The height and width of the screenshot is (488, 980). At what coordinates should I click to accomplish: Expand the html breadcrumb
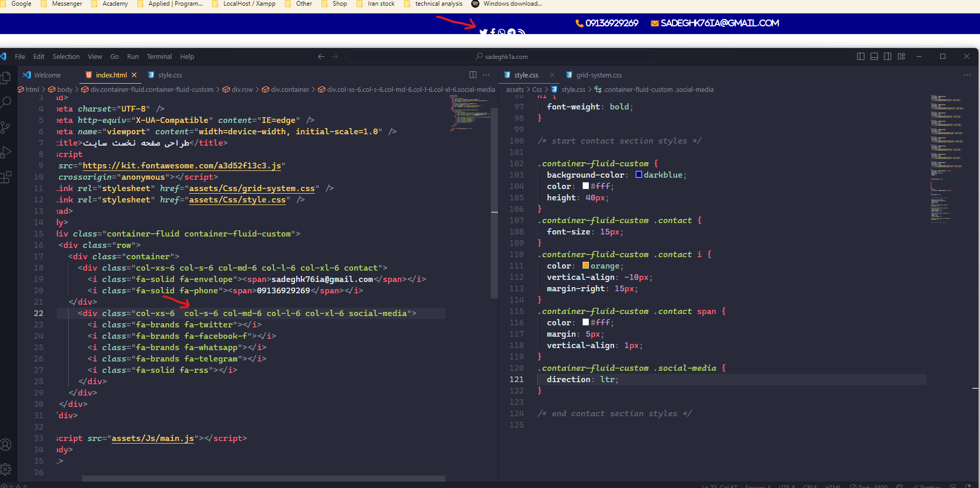(28, 89)
